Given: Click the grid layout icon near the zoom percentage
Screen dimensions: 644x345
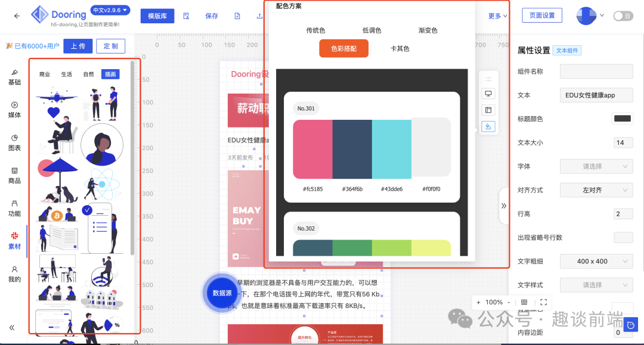Looking at the screenshot, I should (x=524, y=302).
